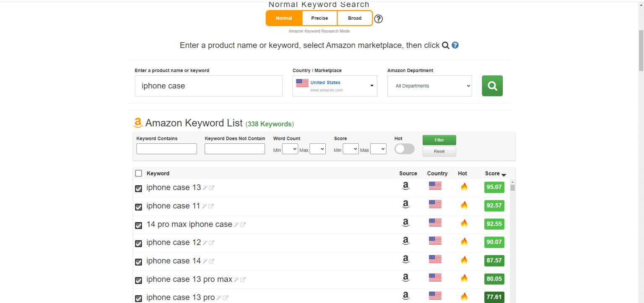Switch to Broad search mode
Image resolution: width=644 pixels, height=303 pixels.
[x=355, y=18]
